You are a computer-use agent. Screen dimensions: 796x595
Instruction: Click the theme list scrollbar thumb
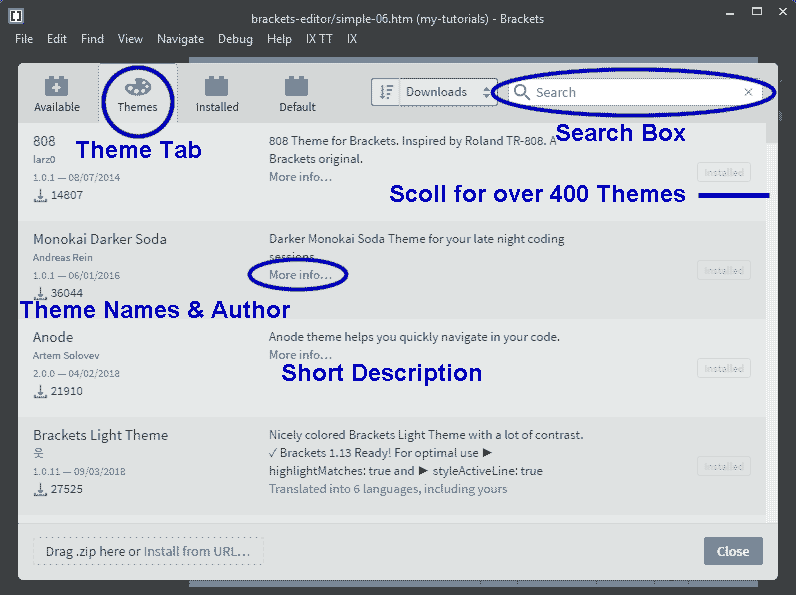pyautogui.click(x=771, y=133)
